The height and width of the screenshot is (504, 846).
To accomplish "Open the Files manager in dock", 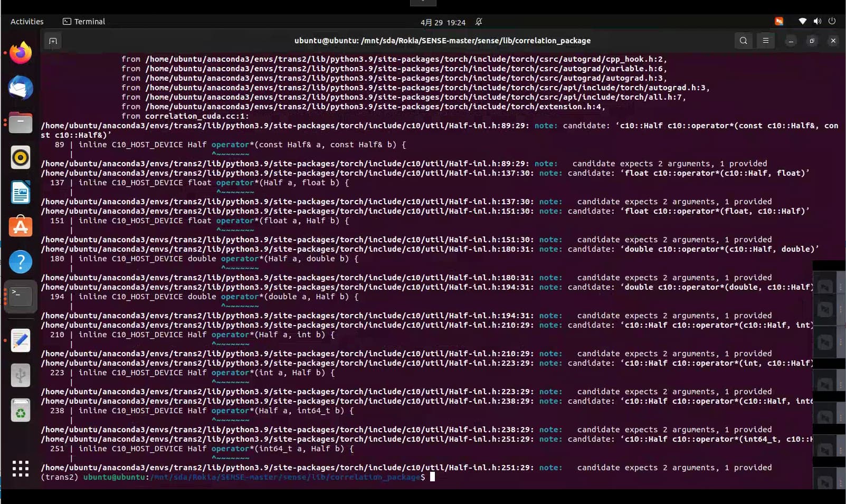I will coord(21,123).
